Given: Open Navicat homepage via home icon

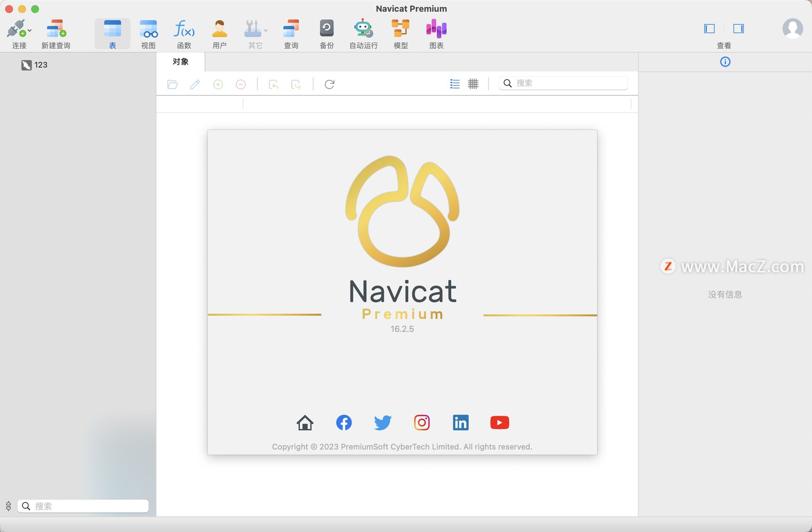Looking at the screenshot, I should [305, 422].
